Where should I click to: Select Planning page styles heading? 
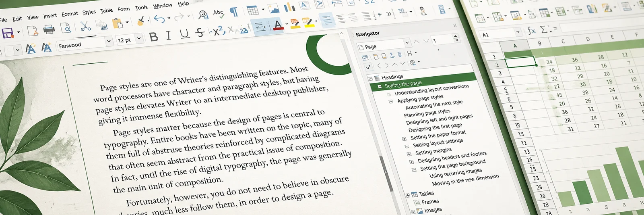427,113
